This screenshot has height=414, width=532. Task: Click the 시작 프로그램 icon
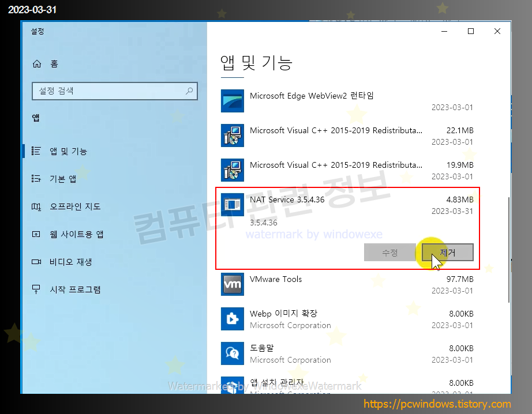[x=36, y=289]
